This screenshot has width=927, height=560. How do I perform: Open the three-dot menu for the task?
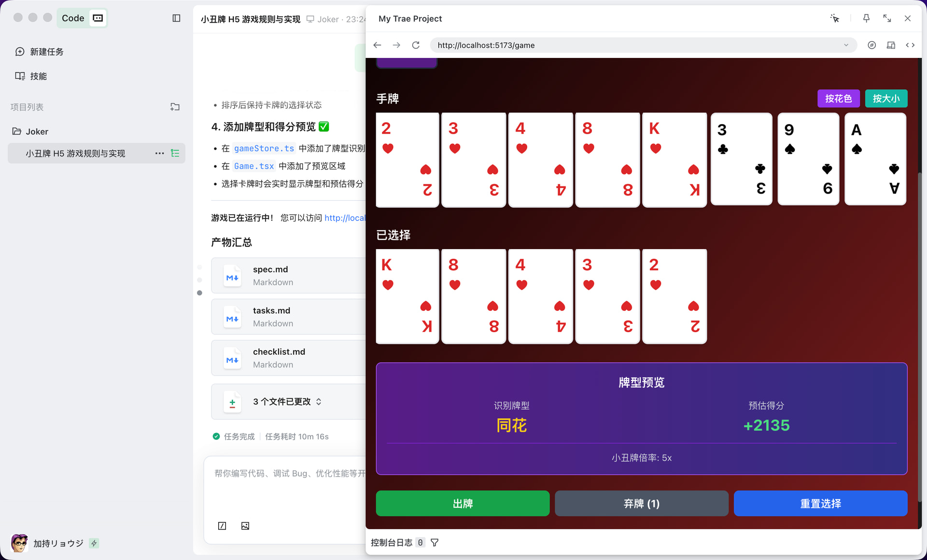point(159,153)
